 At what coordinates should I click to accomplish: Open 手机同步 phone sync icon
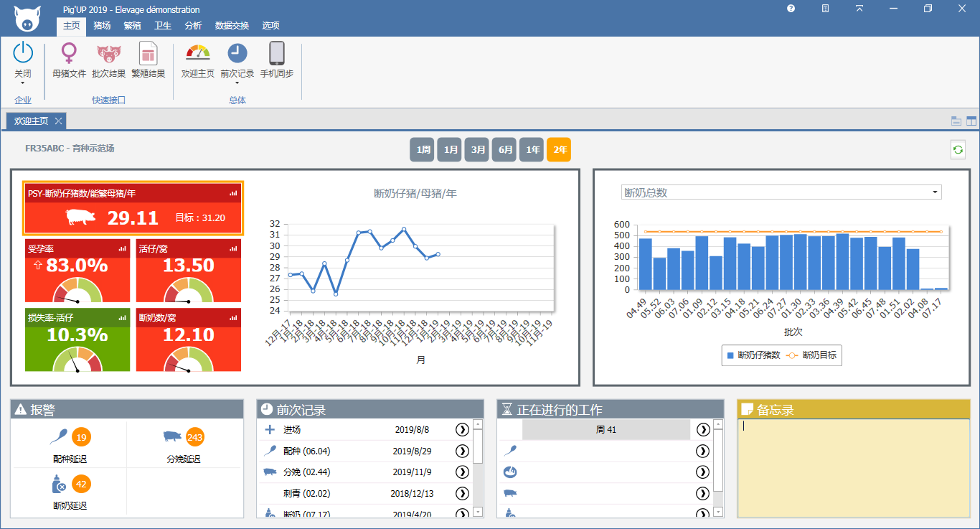coord(277,53)
